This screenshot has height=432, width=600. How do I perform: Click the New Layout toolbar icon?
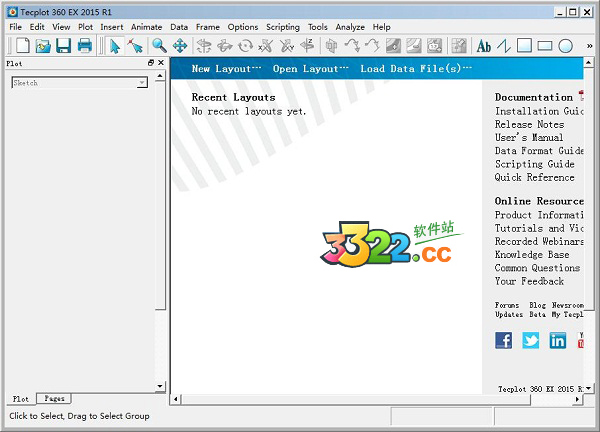coord(23,46)
